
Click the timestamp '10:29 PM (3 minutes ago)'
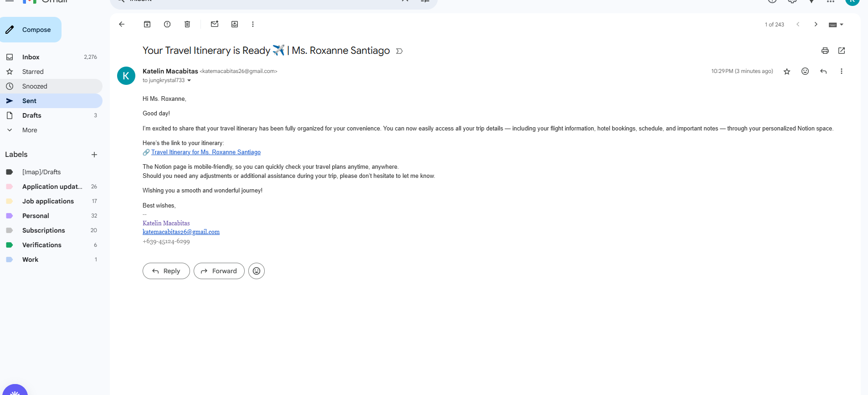click(742, 71)
